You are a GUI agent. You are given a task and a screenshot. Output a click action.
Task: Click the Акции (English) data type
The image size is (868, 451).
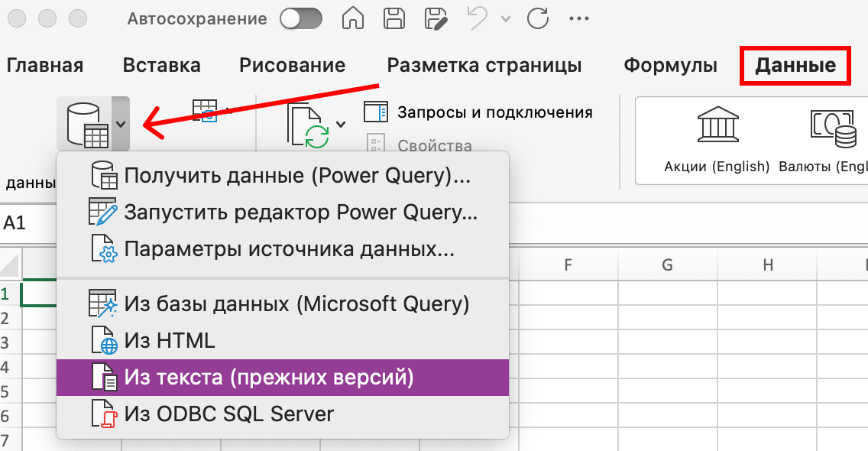point(718,140)
